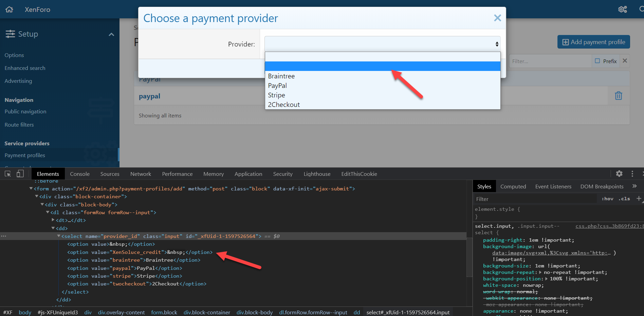The width and height of the screenshot is (644, 316).
Task: Open Route filters in the sidebar
Action: click(19, 125)
